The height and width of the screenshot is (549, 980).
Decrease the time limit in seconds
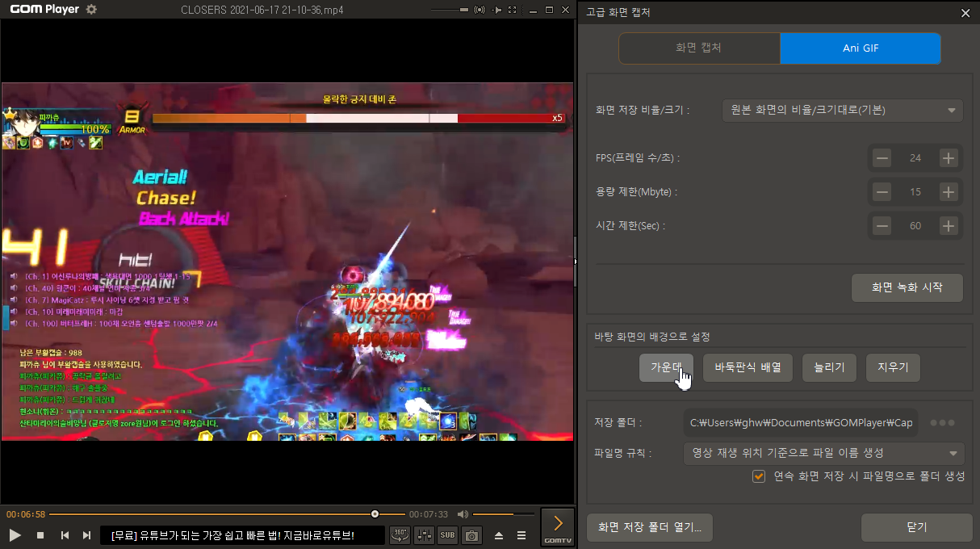pyautogui.click(x=882, y=226)
